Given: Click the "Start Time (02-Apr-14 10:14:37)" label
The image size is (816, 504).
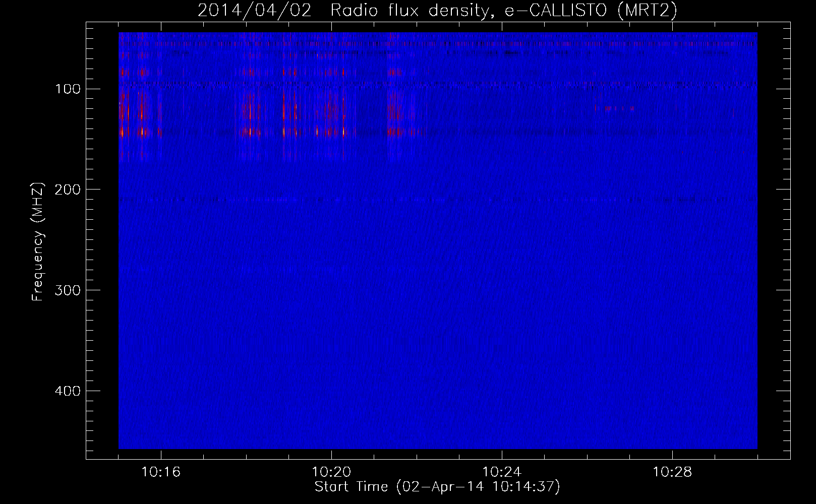Looking at the screenshot, I should point(437,487).
